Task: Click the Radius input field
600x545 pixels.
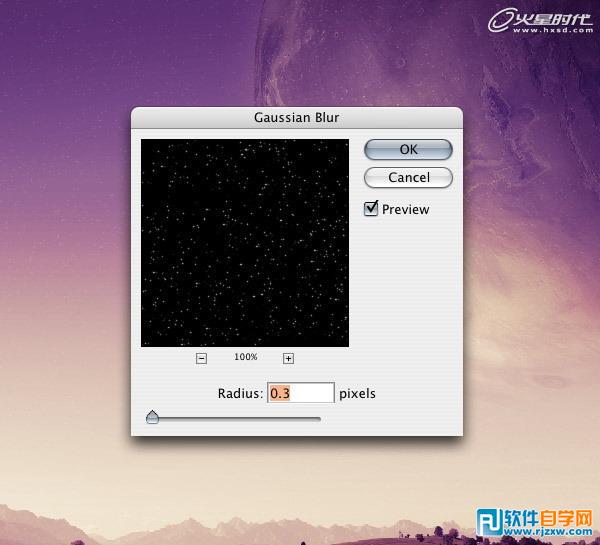Action: tap(301, 393)
